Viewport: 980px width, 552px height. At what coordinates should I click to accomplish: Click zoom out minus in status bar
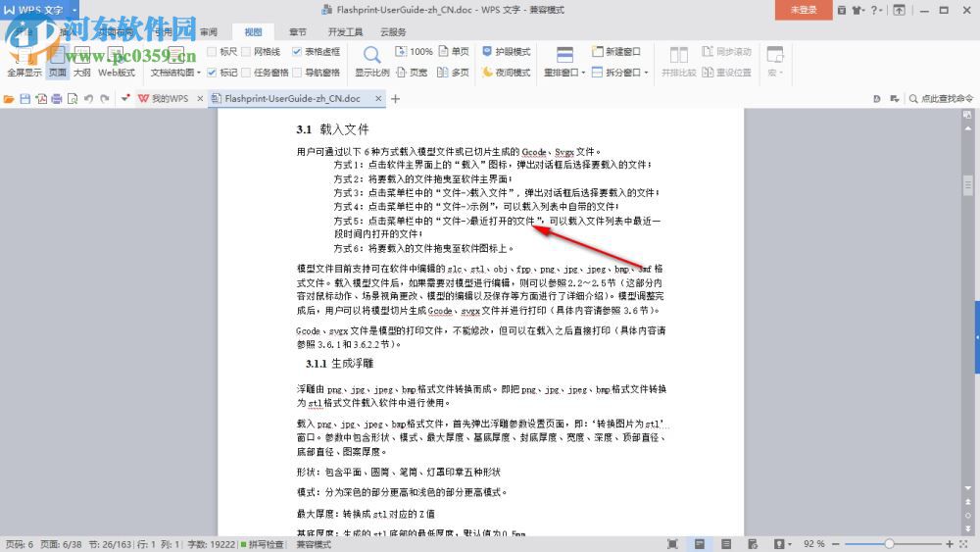836,544
